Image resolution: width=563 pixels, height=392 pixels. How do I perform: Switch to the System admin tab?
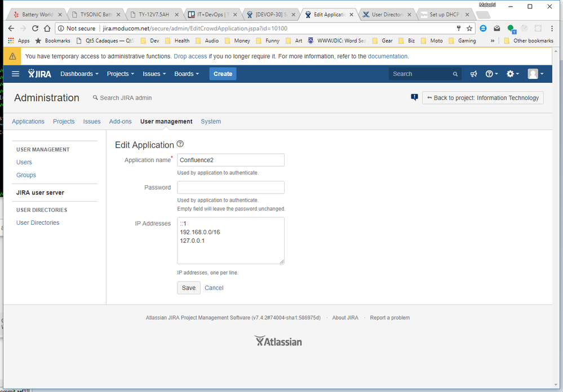(x=211, y=121)
